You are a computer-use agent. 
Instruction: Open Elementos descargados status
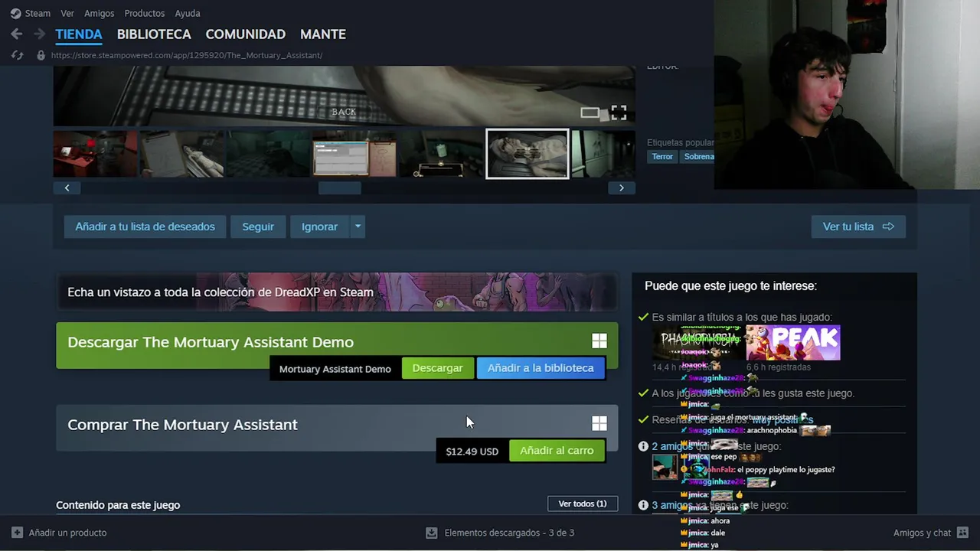pos(509,533)
